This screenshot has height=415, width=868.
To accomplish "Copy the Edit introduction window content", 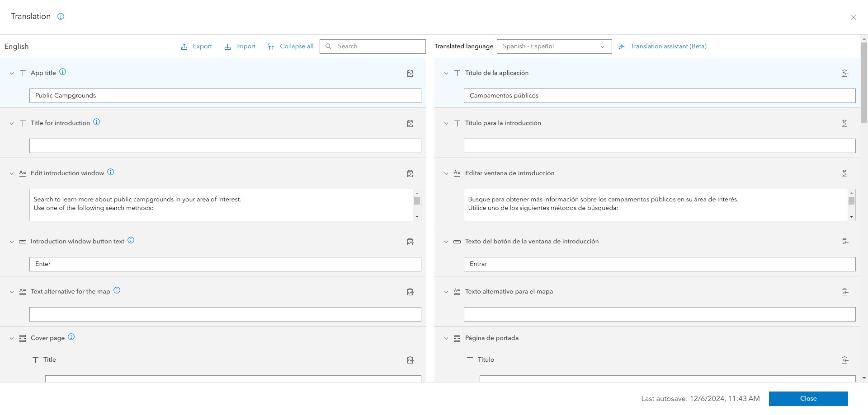I will point(410,173).
